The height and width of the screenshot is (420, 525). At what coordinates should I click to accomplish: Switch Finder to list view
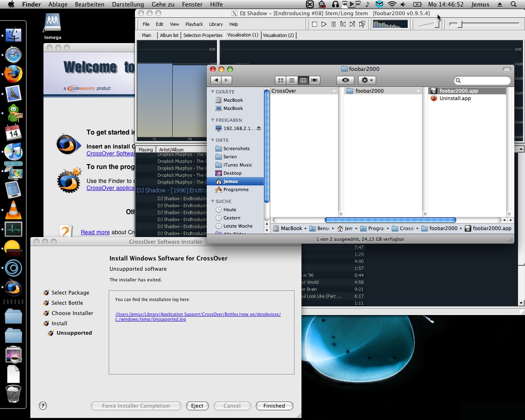(x=292, y=80)
